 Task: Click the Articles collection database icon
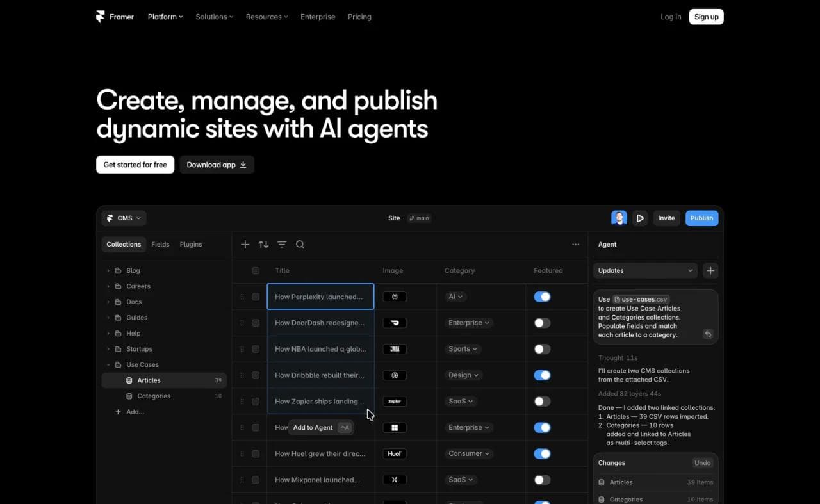point(129,380)
